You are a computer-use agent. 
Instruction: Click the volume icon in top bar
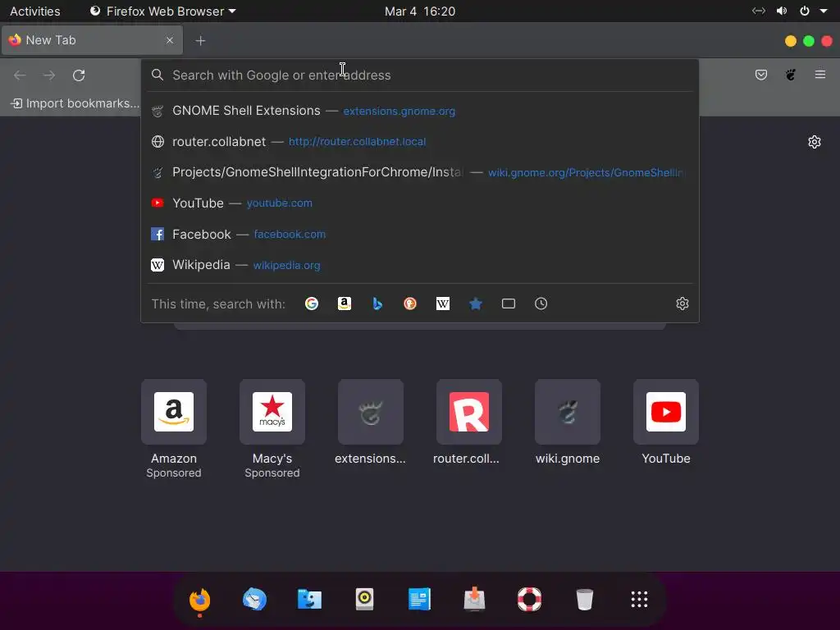point(782,11)
